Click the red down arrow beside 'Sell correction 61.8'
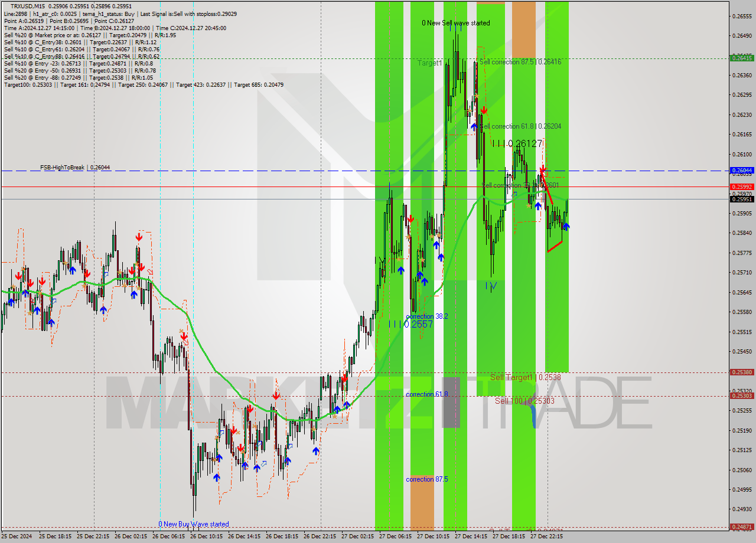756x543 pixels. [484, 110]
